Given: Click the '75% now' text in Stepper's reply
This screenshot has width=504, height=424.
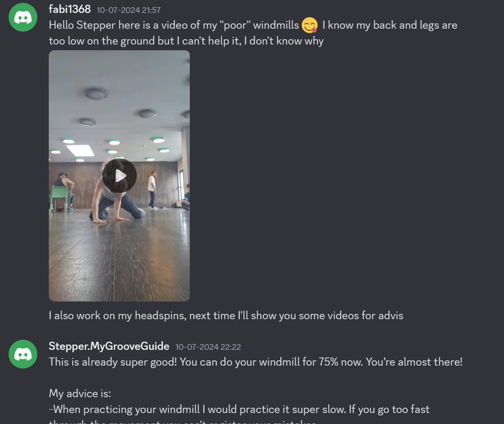Looking at the screenshot, I should 340,362.
